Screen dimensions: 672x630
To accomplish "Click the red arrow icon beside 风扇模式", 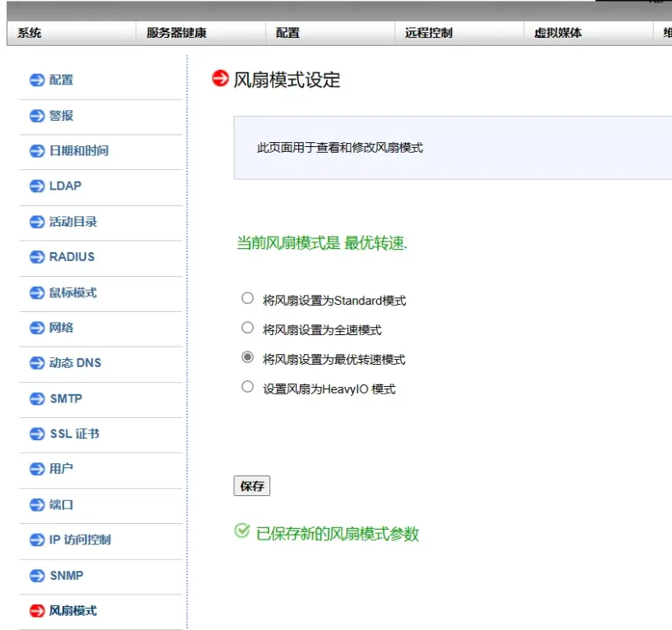I will (x=36, y=611).
